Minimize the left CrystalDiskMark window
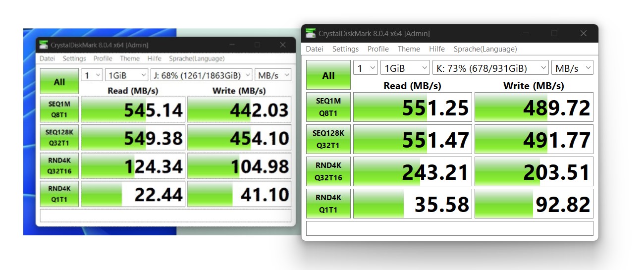 pyautogui.click(x=232, y=45)
